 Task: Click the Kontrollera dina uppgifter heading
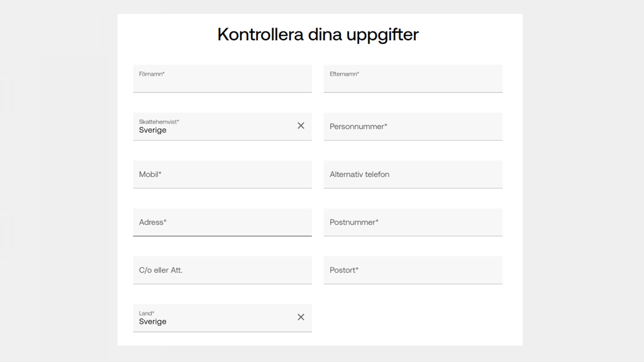point(318,34)
